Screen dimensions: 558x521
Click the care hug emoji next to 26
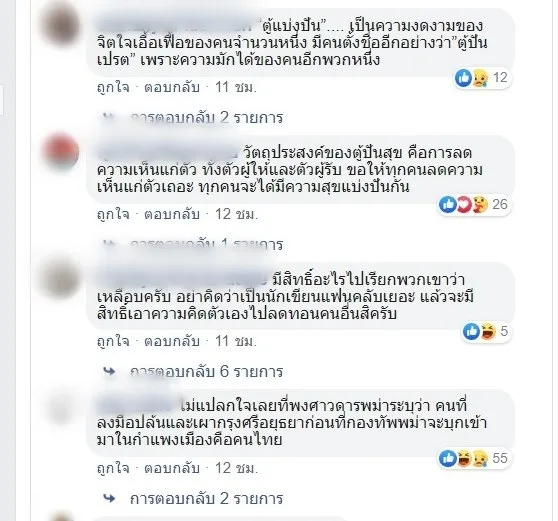[x=480, y=205]
